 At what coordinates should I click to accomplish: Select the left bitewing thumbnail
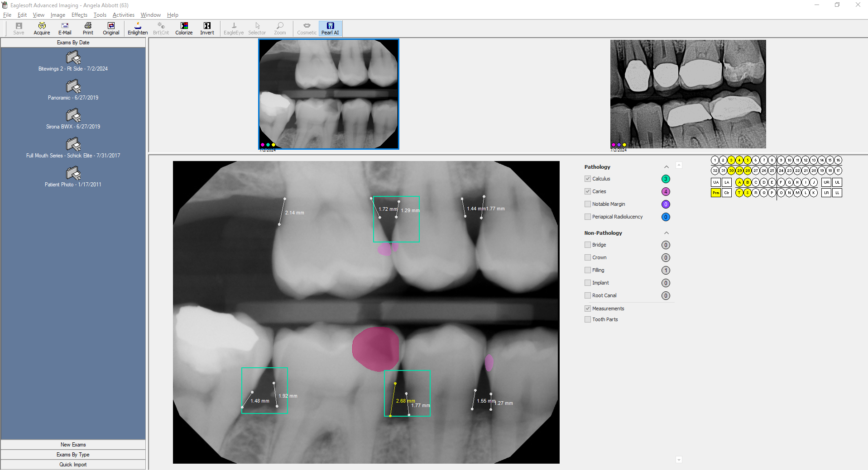329,94
